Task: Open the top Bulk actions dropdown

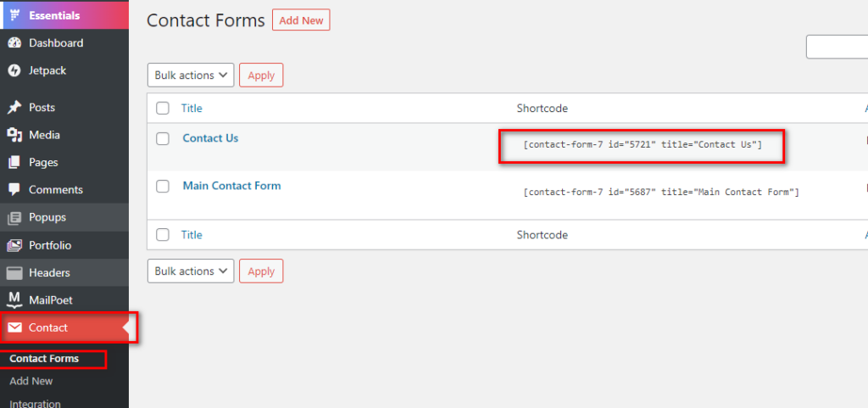Action: 191,75
